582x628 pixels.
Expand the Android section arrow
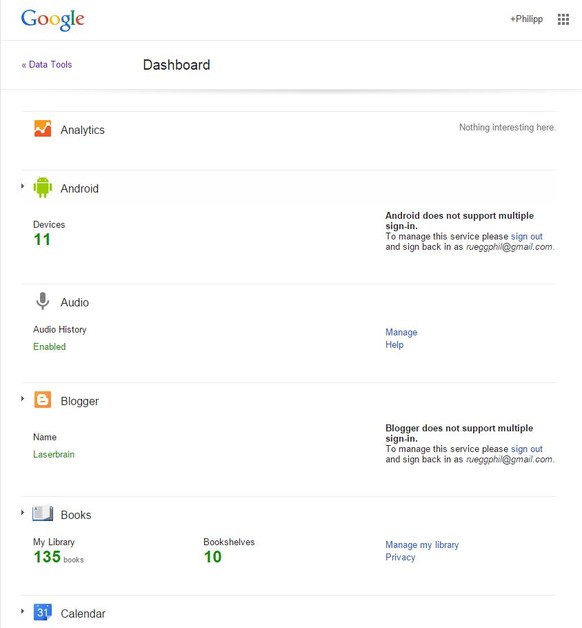[22, 186]
